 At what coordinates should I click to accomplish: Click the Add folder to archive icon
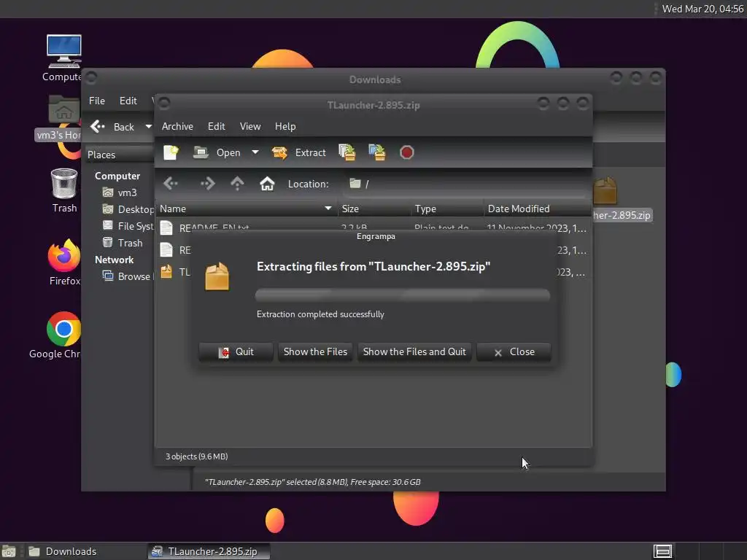click(377, 152)
